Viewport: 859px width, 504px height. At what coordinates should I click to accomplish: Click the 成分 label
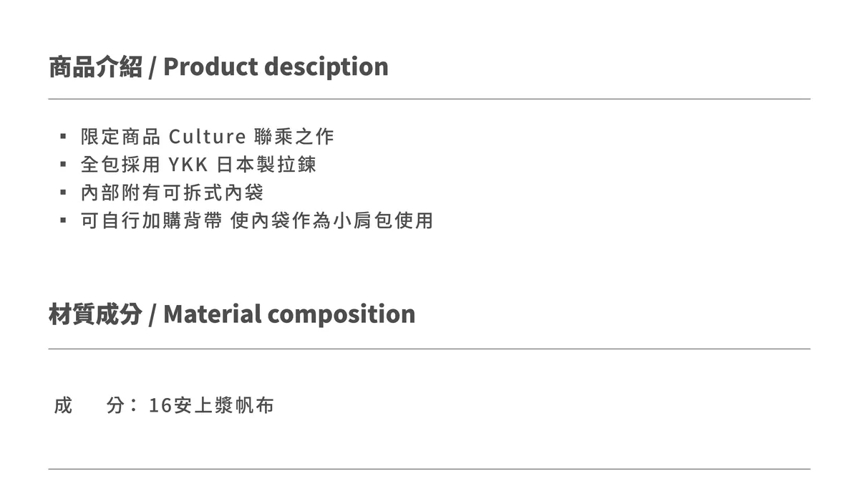click(89, 406)
